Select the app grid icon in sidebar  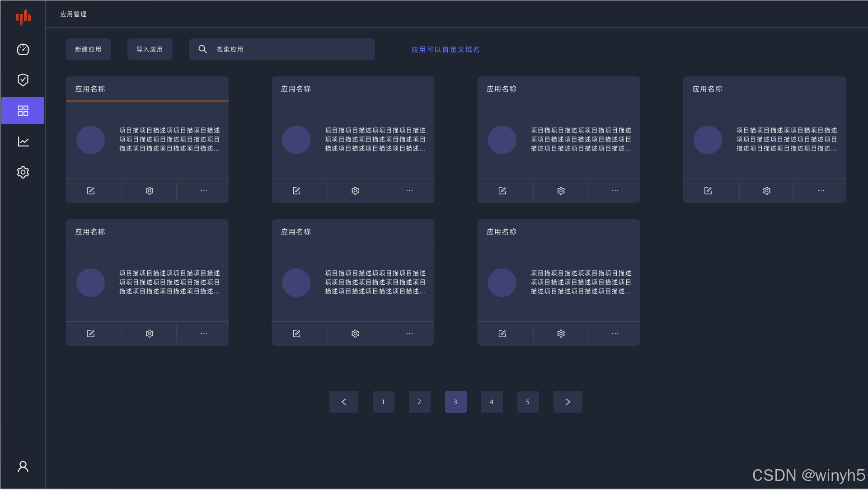point(23,111)
